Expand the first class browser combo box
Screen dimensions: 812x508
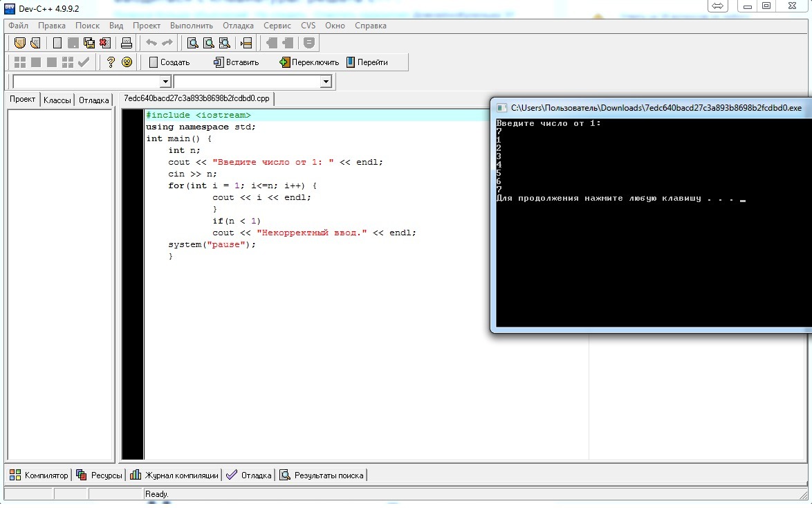click(x=165, y=82)
